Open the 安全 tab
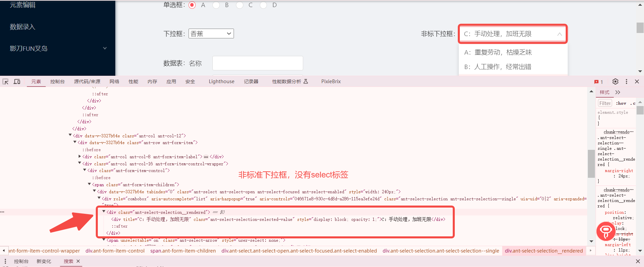 pos(190,81)
